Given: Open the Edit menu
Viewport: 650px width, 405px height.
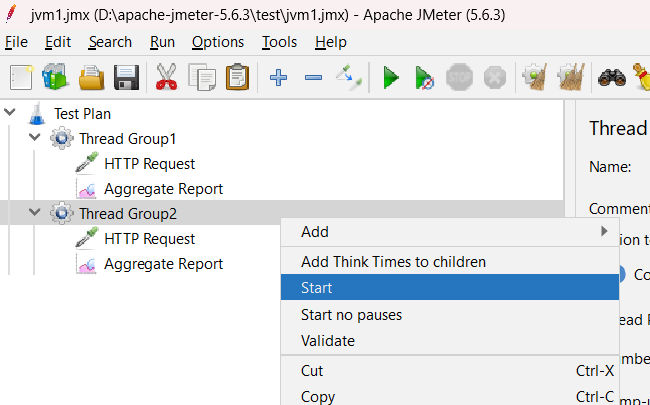Looking at the screenshot, I should click(58, 42).
